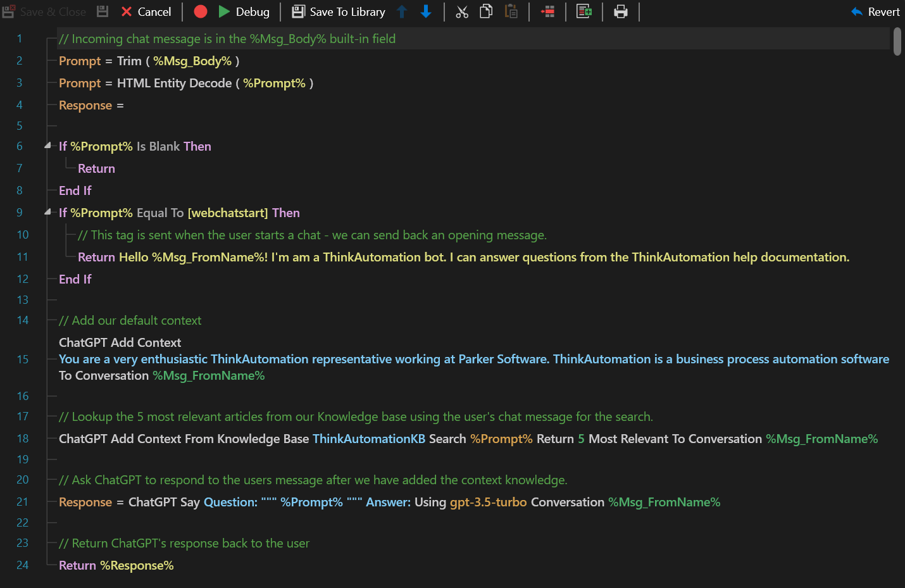Click the ThinkAutomationKB knowledge base name
Image resolution: width=905 pixels, height=588 pixels.
[369, 439]
